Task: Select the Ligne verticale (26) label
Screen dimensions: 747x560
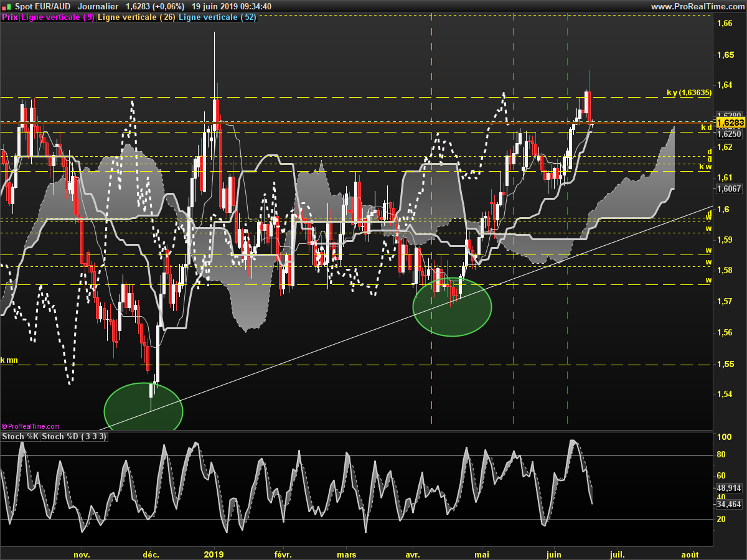Action: pos(137,17)
